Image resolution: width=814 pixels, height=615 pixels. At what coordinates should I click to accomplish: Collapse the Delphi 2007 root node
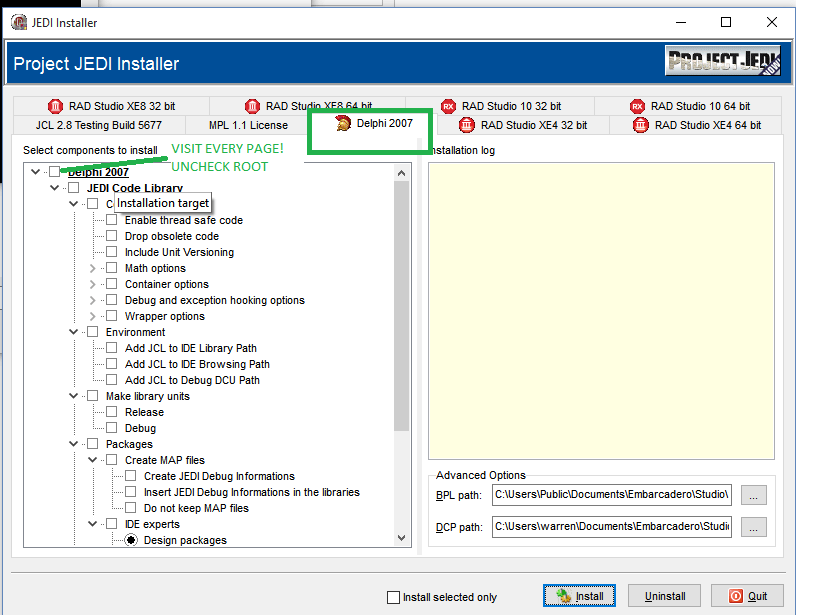[35, 171]
